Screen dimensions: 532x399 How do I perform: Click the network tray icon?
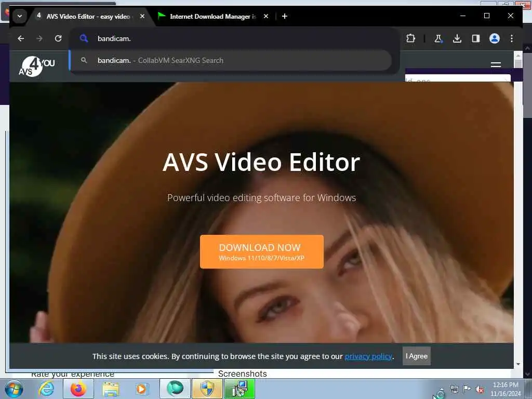click(x=454, y=390)
